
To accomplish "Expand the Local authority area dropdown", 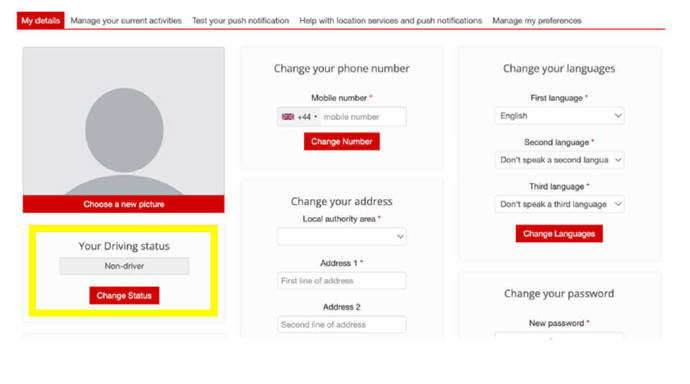I will click(341, 237).
